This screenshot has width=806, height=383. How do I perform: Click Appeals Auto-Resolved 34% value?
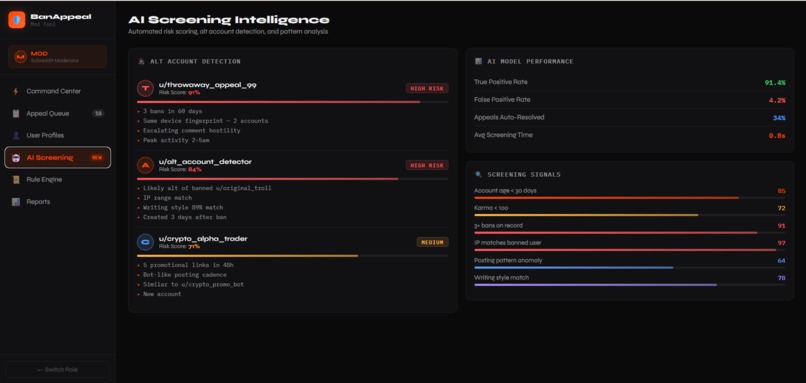point(779,118)
